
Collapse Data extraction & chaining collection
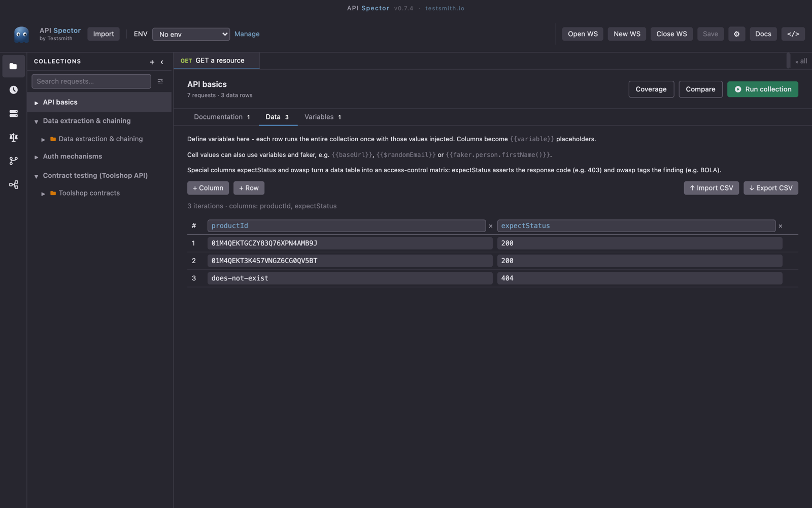[36, 121]
